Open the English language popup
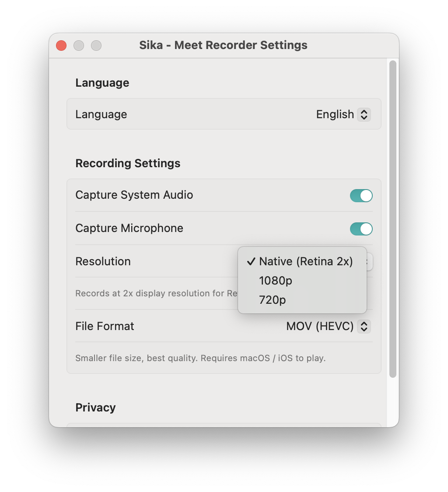 click(x=335, y=115)
